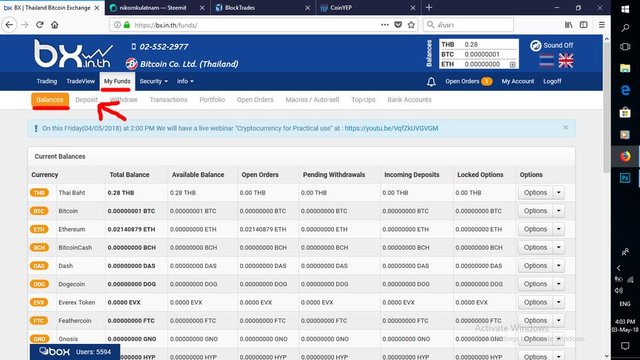The height and width of the screenshot is (360, 640).
Task: Expand Options arrow for Everex Token
Action: pyautogui.click(x=559, y=302)
